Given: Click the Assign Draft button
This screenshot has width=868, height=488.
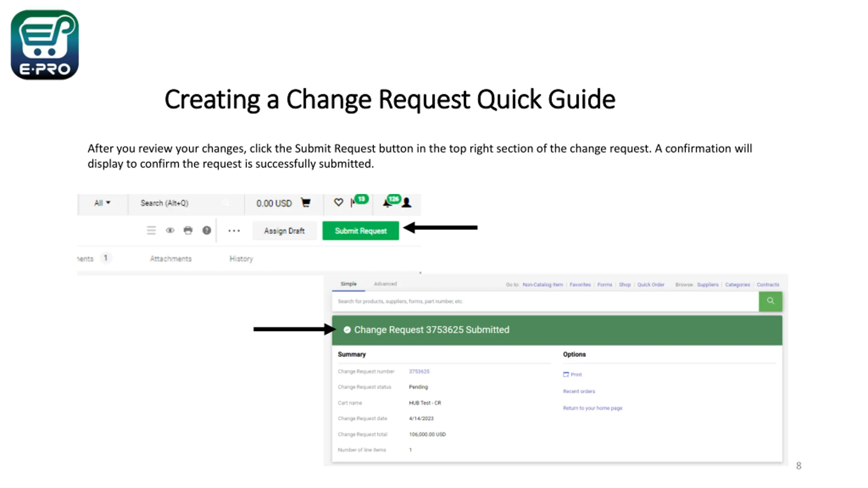Looking at the screenshot, I should tap(284, 231).
